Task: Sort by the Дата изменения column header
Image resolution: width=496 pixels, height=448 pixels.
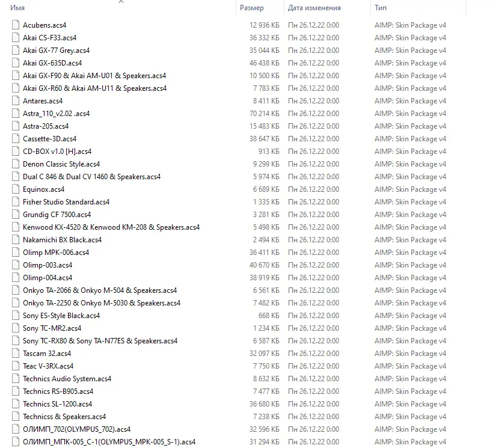Action: (314, 8)
